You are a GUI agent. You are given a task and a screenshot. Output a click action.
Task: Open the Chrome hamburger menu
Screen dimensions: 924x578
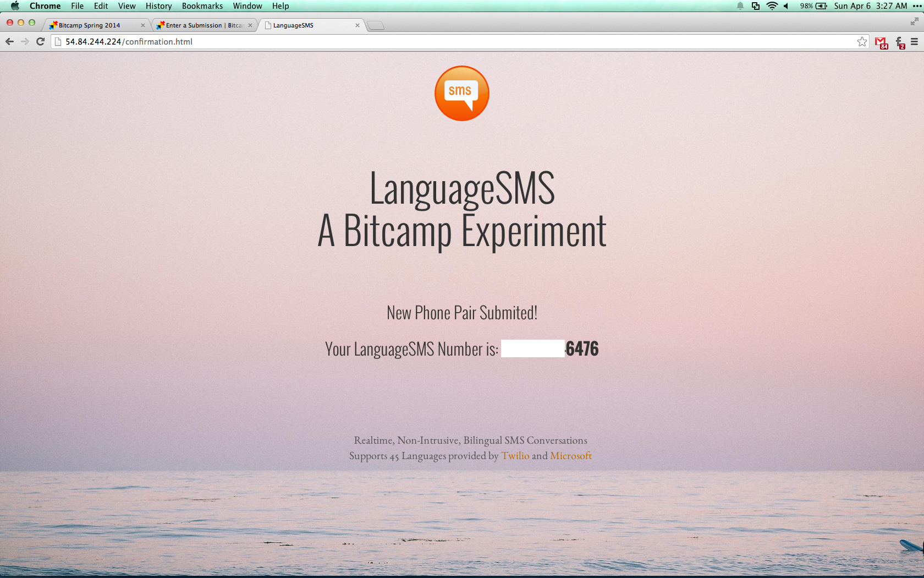tap(914, 42)
